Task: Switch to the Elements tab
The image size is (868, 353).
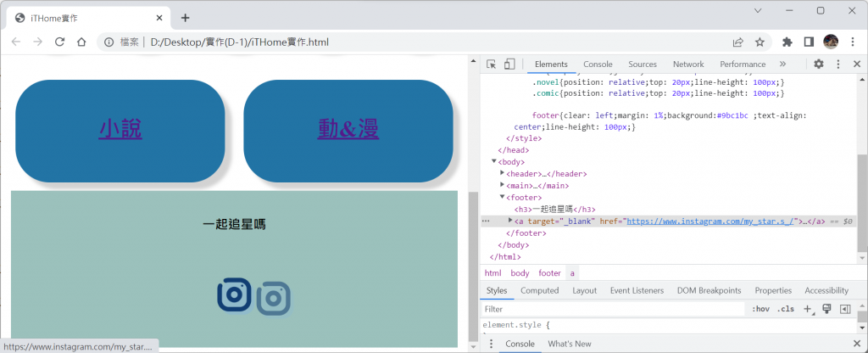Action: pyautogui.click(x=551, y=64)
